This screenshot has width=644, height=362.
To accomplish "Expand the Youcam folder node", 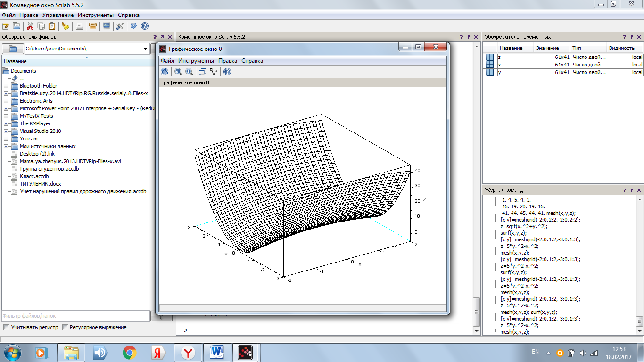I will (x=6, y=139).
